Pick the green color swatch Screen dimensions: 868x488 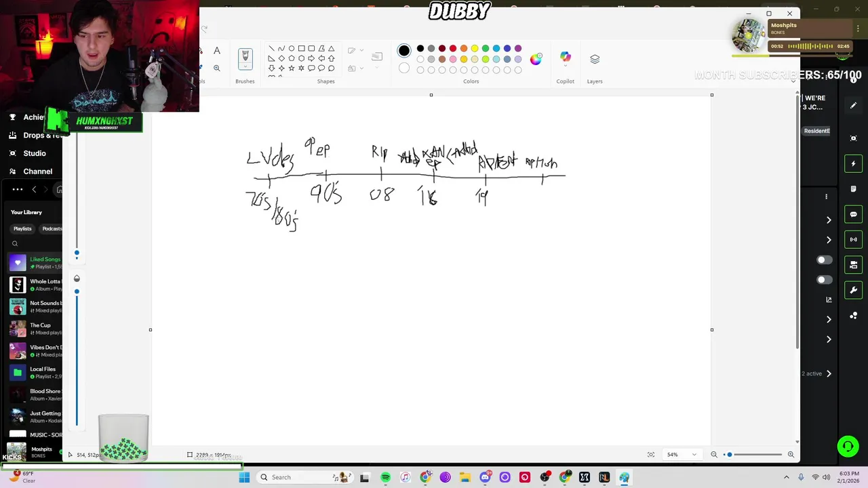pos(486,49)
